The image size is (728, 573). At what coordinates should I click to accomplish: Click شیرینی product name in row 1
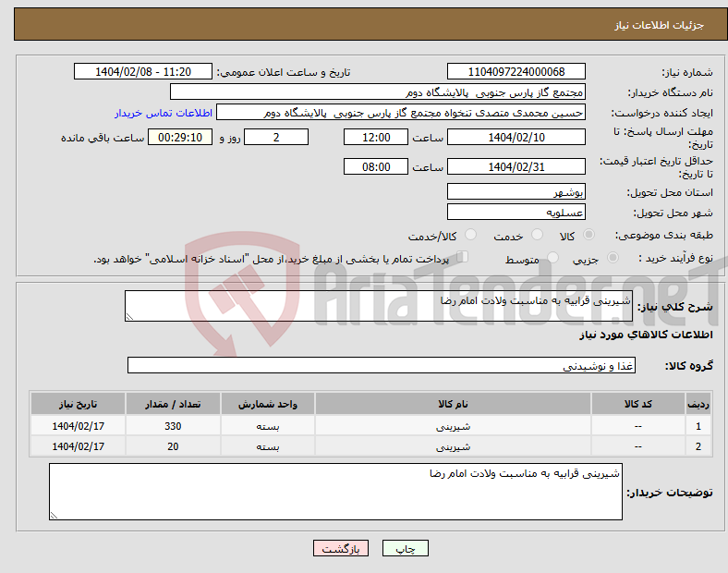[x=453, y=426]
